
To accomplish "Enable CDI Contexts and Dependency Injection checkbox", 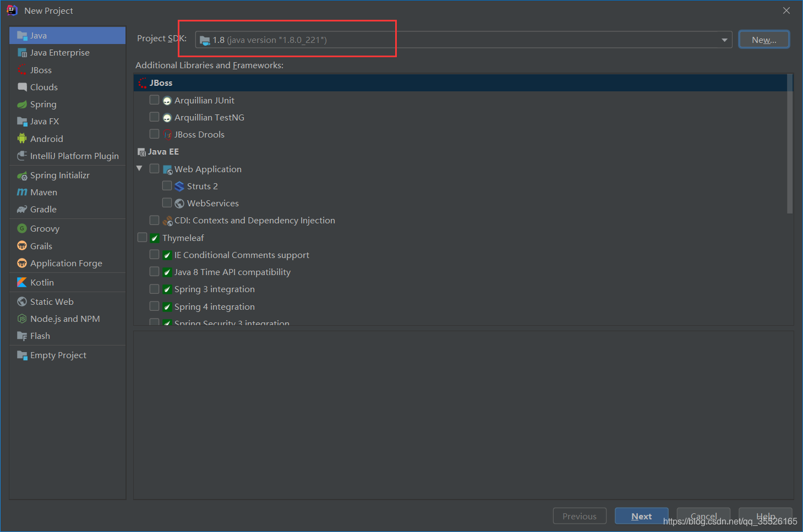I will [x=154, y=220].
